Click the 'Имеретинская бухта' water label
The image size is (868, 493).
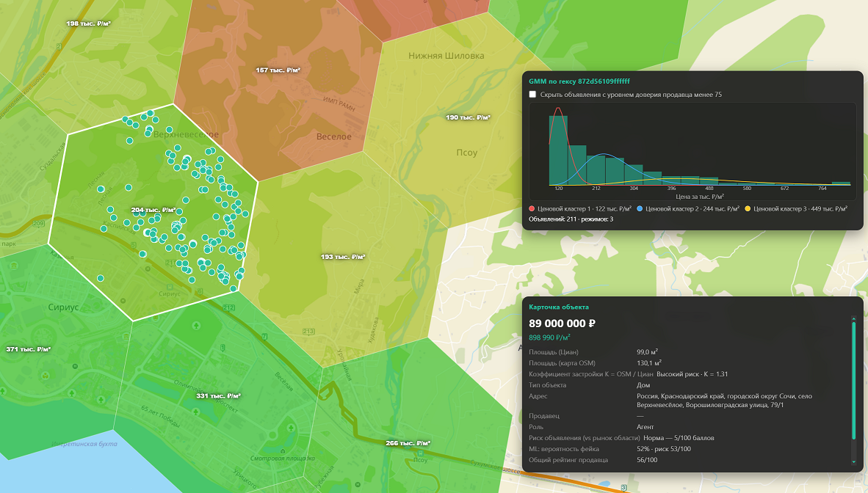coord(84,444)
